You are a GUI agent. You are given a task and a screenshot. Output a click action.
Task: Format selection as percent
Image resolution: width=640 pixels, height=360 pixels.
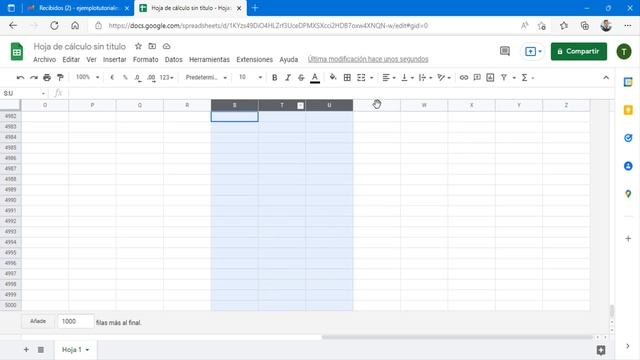tap(125, 78)
